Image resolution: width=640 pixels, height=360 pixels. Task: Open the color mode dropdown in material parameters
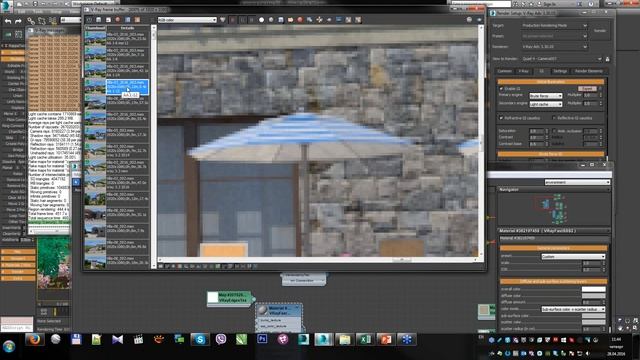(x=573, y=309)
